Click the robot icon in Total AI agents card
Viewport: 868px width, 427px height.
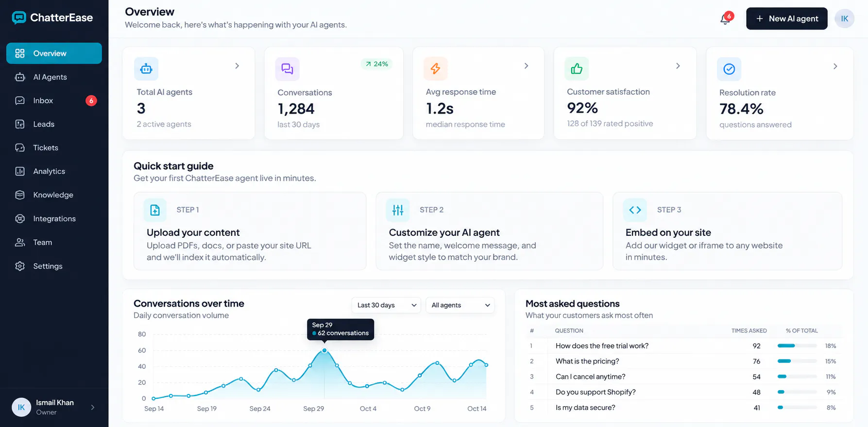coord(146,69)
